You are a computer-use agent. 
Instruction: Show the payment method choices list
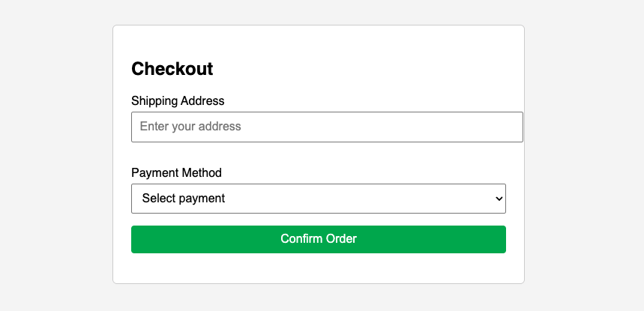pos(319,199)
